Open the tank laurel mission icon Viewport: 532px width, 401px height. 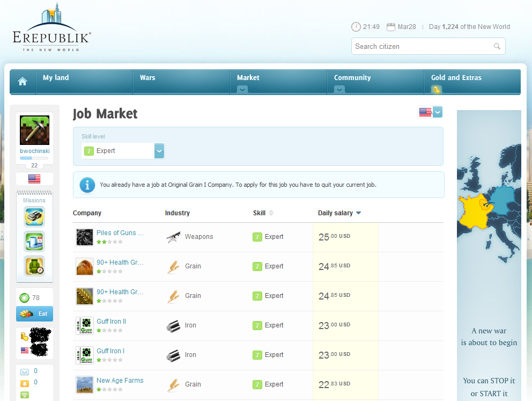[34, 217]
